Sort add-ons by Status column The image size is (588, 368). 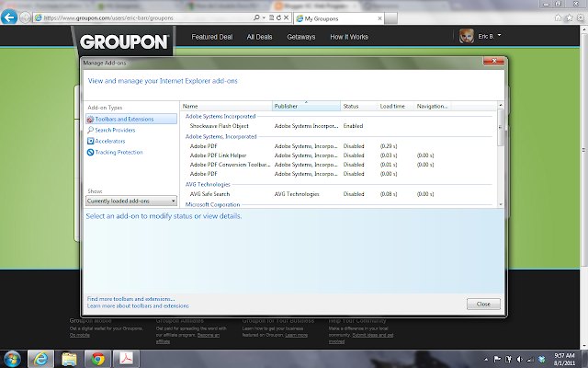pyautogui.click(x=358, y=107)
